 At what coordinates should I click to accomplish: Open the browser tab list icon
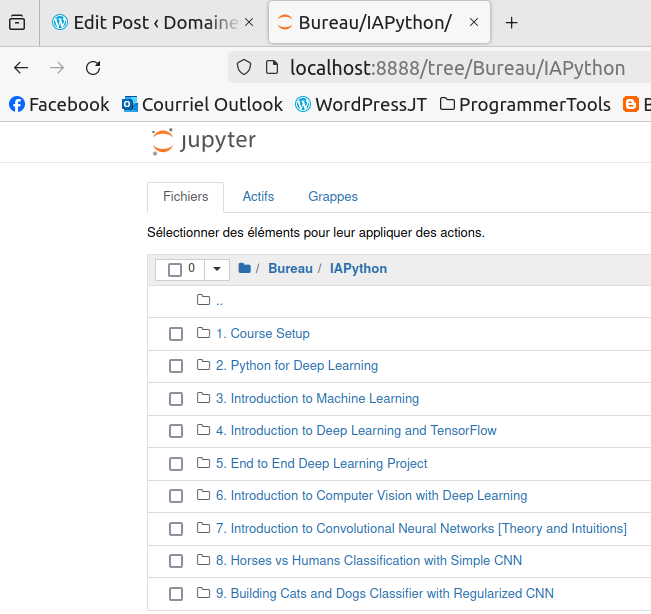click(17, 22)
